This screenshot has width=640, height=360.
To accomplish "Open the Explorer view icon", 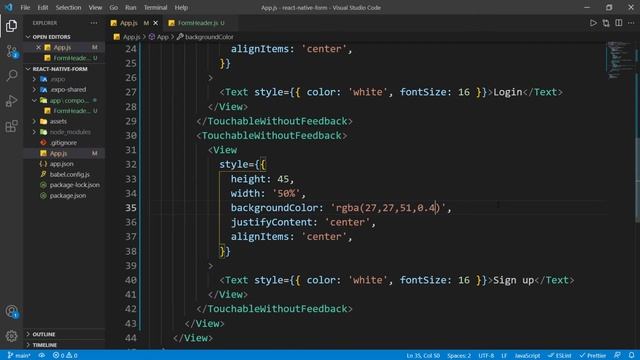I will point(11,26).
